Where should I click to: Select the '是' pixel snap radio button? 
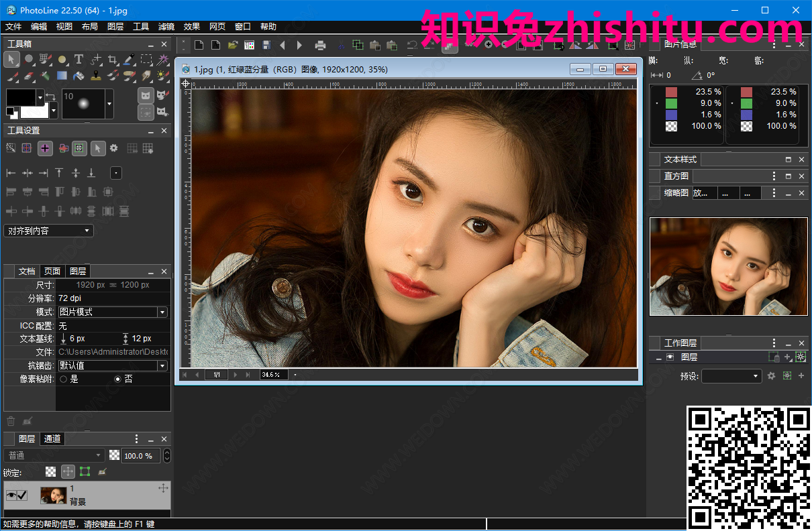[64, 379]
